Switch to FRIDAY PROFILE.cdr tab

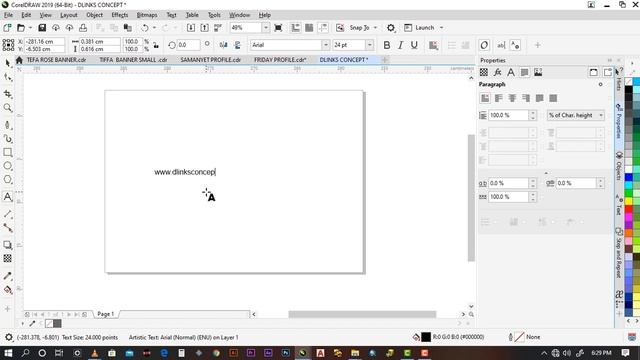(280, 60)
